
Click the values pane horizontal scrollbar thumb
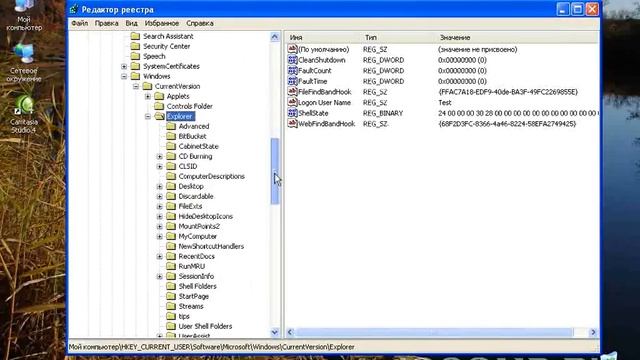click(434, 332)
